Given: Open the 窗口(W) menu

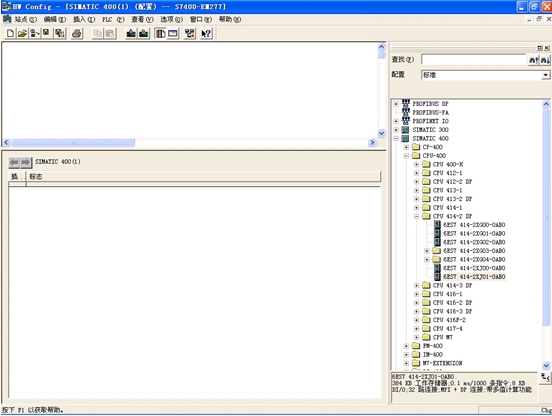Looking at the screenshot, I should click(x=201, y=19).
